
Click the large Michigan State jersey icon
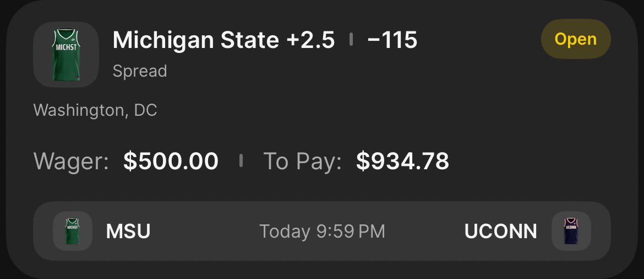point(67,55)
